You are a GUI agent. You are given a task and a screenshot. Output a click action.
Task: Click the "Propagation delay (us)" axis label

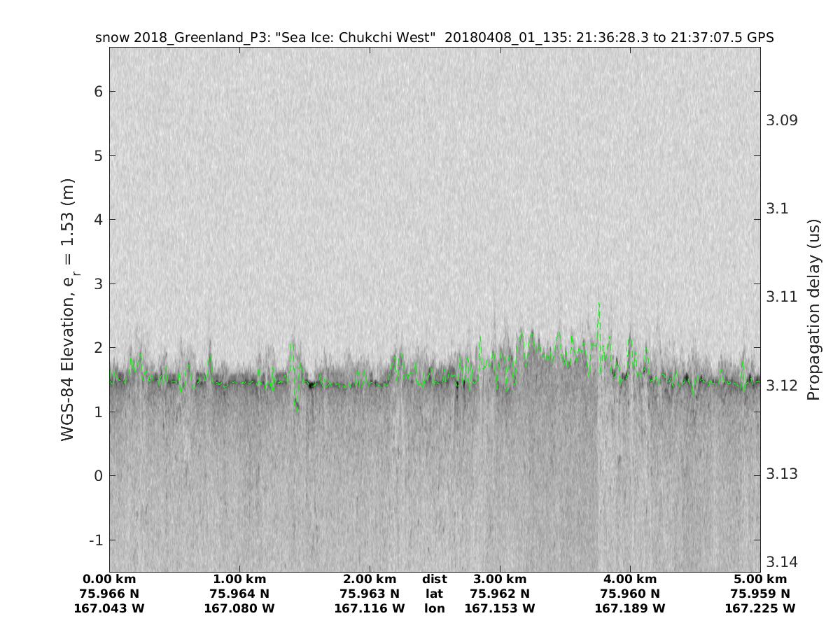(813, 309)
